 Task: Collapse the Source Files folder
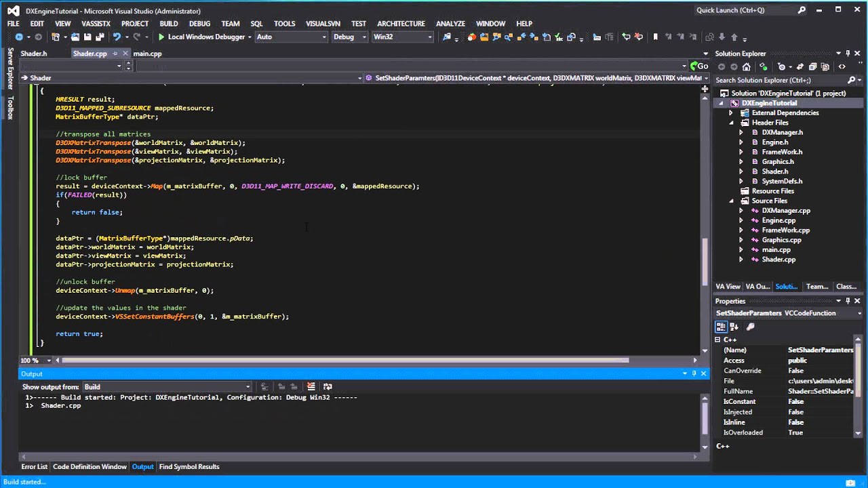731,201
